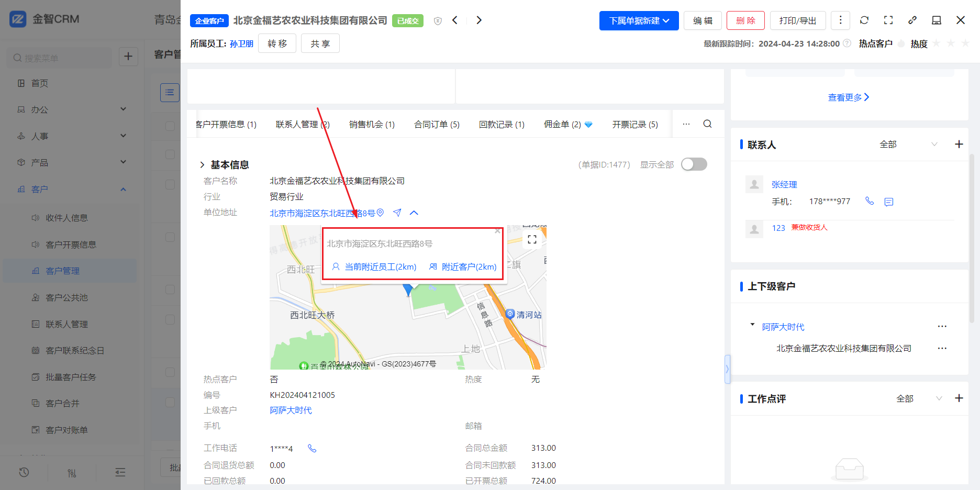Go to next customer record arrow
The width and height of the screenshot is (980, 490).
pos(479,20)
